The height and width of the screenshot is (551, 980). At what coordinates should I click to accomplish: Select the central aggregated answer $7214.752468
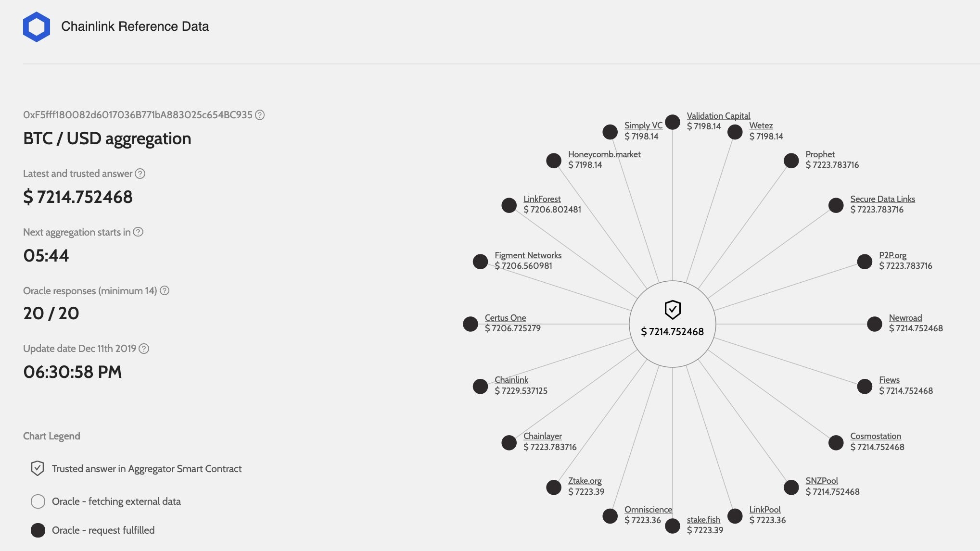click(x=672, y=331)
